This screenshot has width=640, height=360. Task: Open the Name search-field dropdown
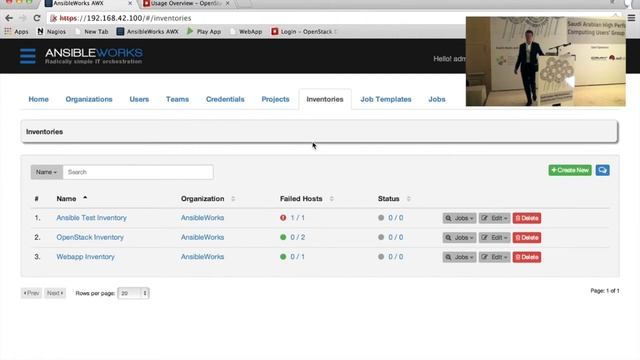[x=47, y=172]
